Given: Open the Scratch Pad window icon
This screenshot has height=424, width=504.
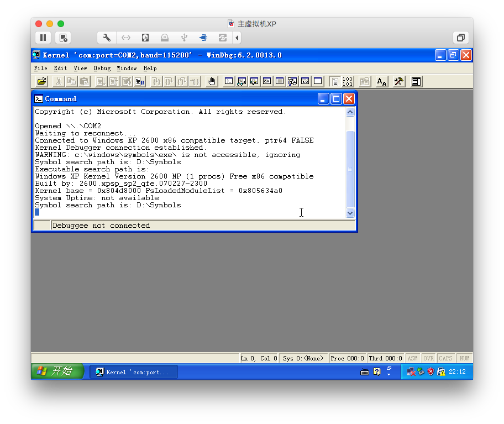Looking at the screenshot, I should point(318,81).
